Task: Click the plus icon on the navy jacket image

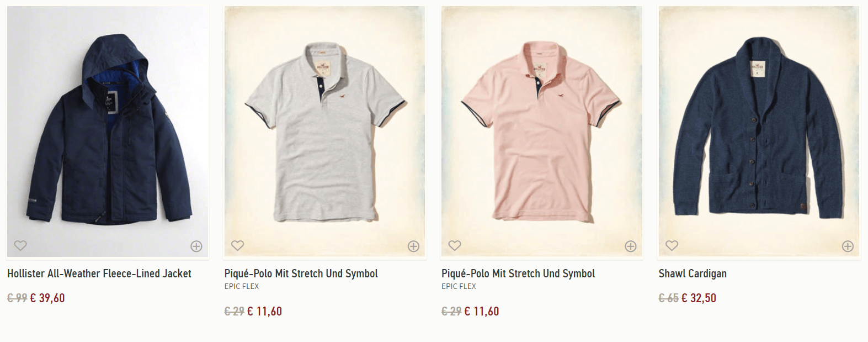Action: tap(196, 246)
